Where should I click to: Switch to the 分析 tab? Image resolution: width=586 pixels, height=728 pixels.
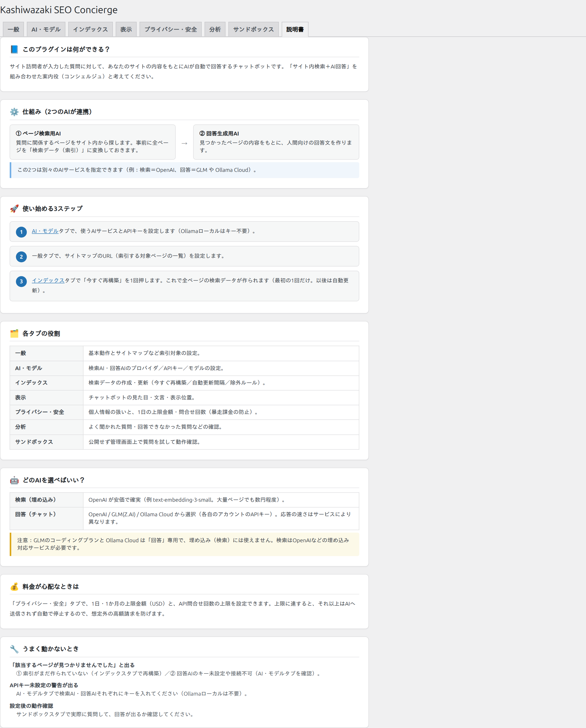[x=215, y=29]
